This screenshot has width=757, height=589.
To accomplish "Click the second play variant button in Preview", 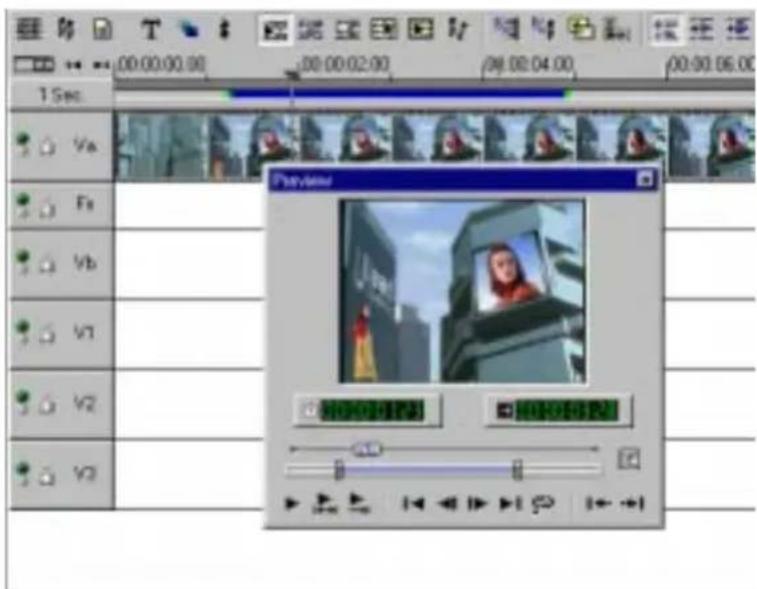I will [x=323, y=503].
